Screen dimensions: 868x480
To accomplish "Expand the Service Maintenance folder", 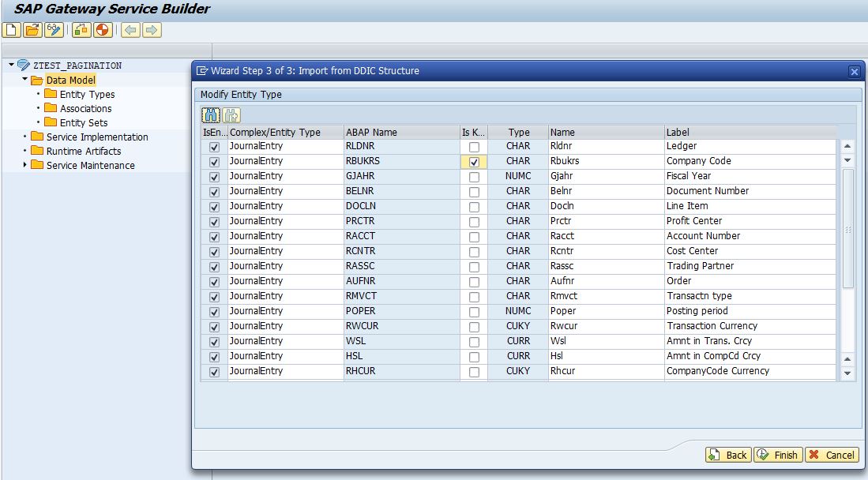I will tap(25, 165).
